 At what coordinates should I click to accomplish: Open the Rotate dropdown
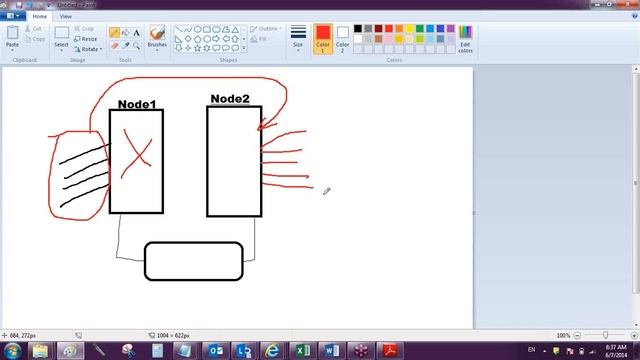[88, 49]
